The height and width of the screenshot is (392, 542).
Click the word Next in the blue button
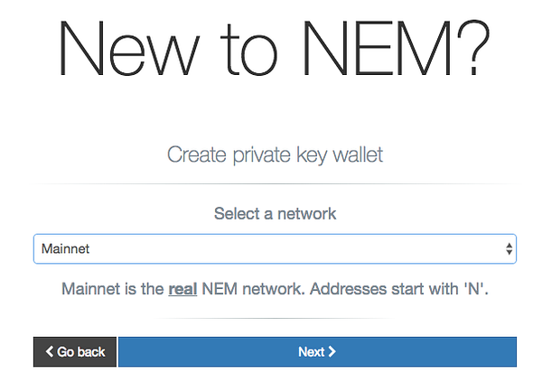tap(312, 351)
